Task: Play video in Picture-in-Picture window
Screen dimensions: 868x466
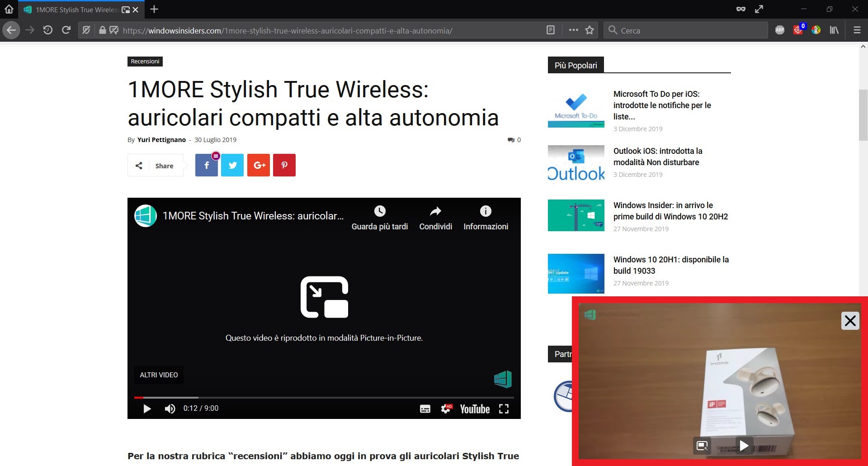Action: click(744, 446)
